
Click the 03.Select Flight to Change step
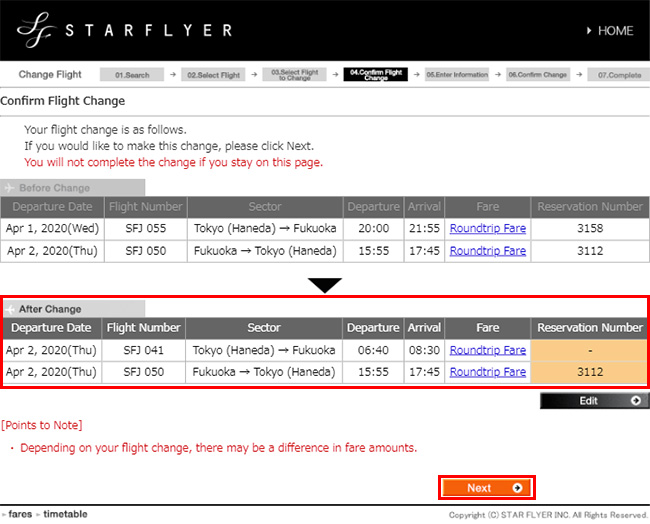(x=294, y=75)
